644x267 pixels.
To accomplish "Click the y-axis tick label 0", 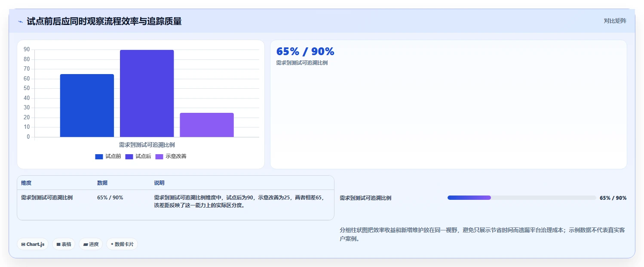I will click(28, 137).
